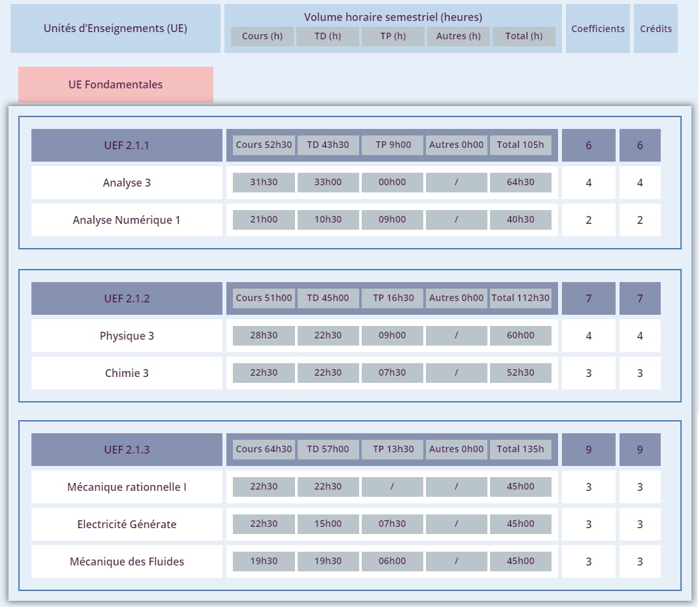Click the Unités d'Enseignements (UE) header
The height and width of the screenshot is (608, 700).
[115, 29]
